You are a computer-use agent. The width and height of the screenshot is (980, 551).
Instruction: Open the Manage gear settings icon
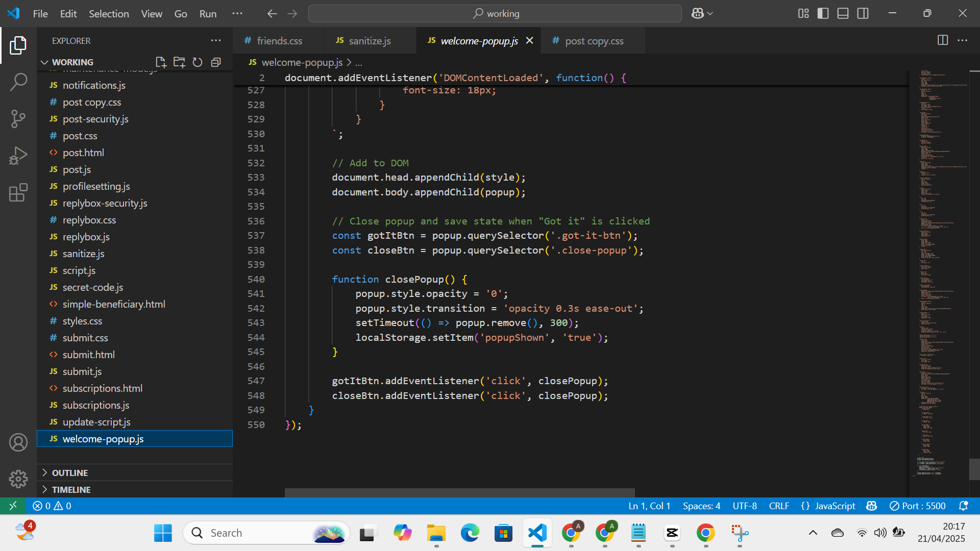coord(18,479)
